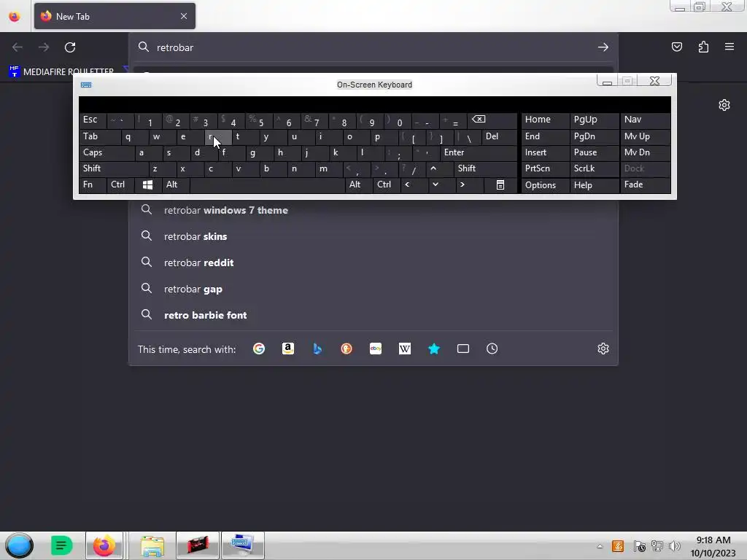Screen dimensions: 747x560
Task: Click the go arrow in address bar
Action: pyautogui.click(x=603, y=47)
